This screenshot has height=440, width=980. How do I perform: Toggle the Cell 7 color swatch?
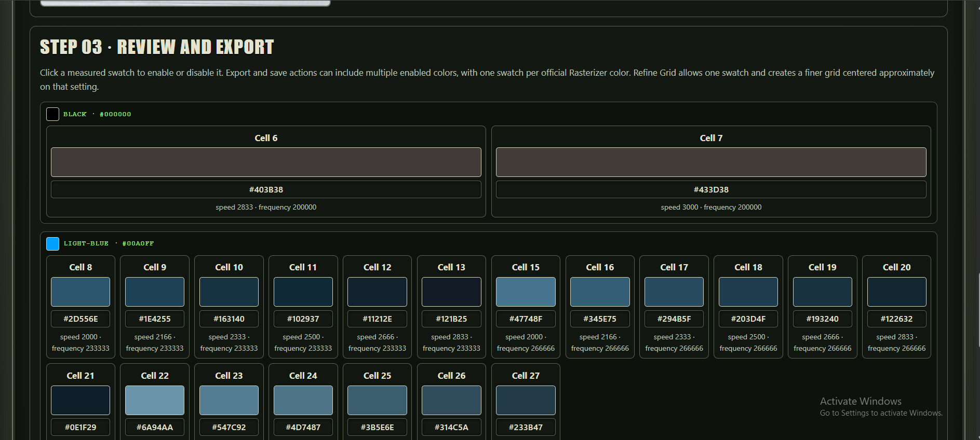(x=711, y=162)
